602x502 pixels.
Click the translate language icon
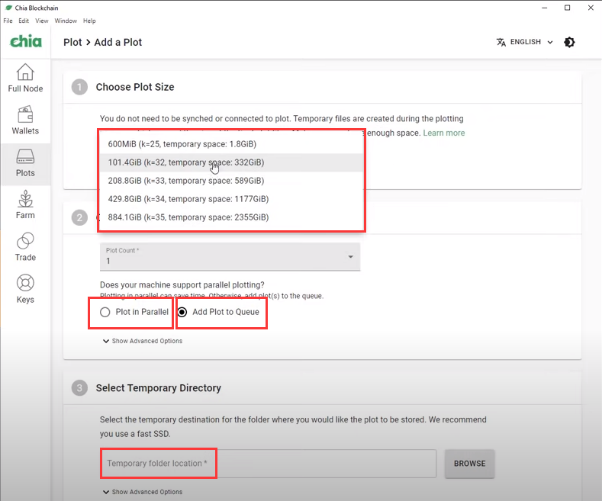501,42
